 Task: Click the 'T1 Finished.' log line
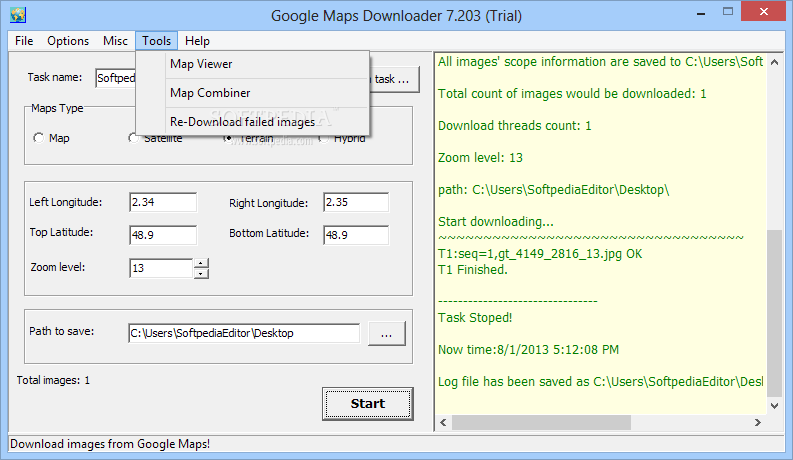pos(472,270)
